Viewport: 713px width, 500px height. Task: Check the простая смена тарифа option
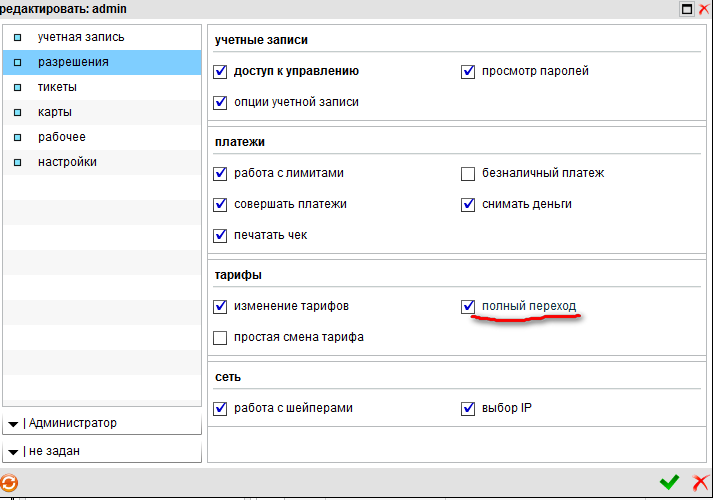tap(220, 337)
